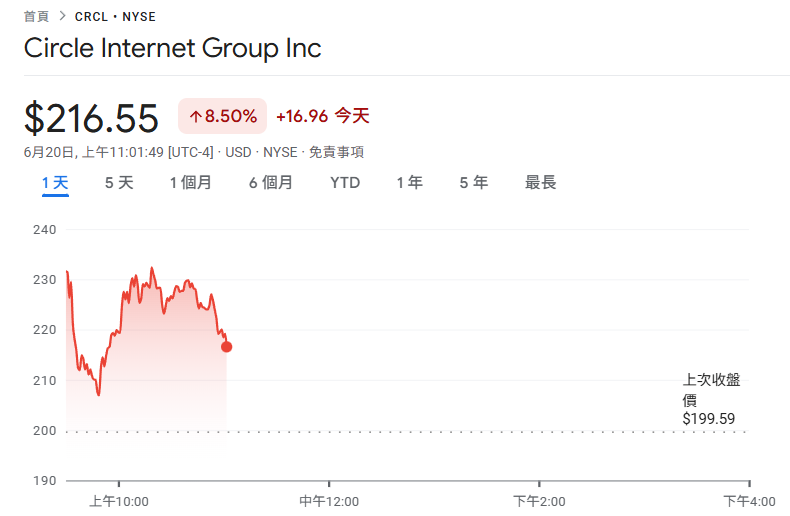Screen dimensions: 790x516
Task: Click the 首頁 breadcrumb link
Action: tap(36, 16)
